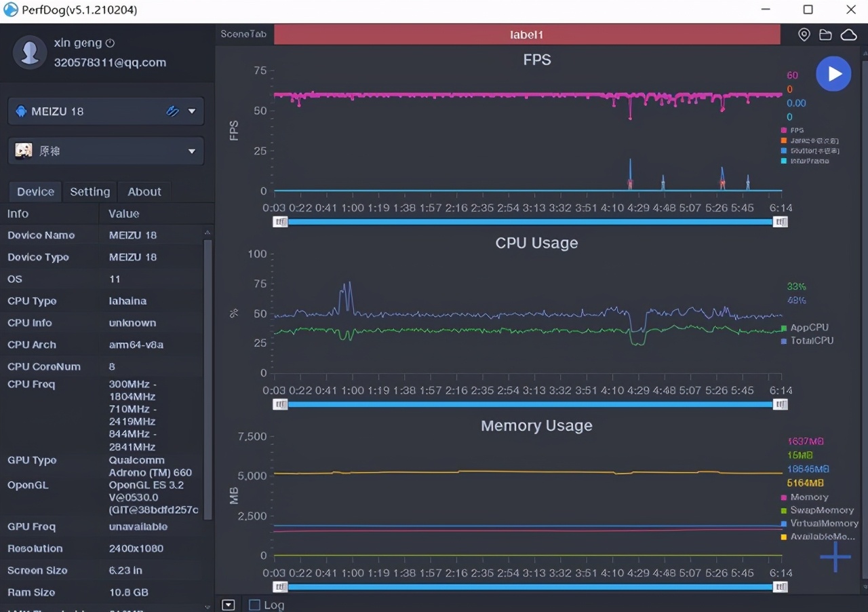Click the game app icon in app selector
This screenshot has width=868, height=612.
(24, 151)
